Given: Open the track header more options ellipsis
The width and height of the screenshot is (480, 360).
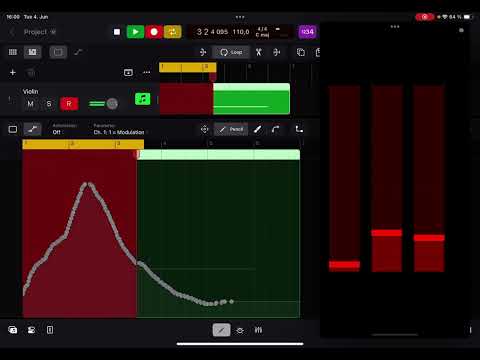Looking at the screenshot, I should pyautogui.click(x=147, y=72).
